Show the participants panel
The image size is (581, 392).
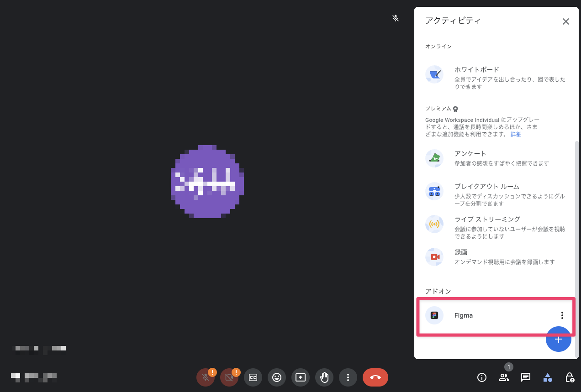504,377
